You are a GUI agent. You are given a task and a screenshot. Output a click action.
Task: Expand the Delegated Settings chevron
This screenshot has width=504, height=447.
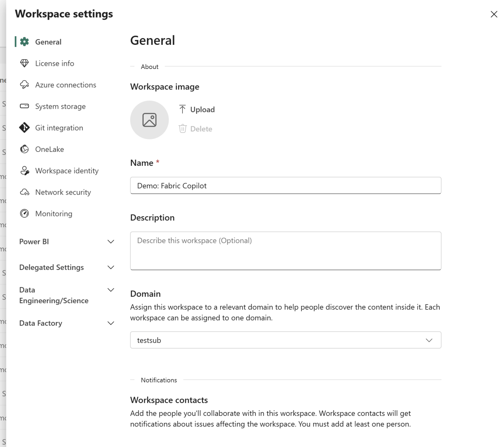pyautogui.click(x=111, y=267)
